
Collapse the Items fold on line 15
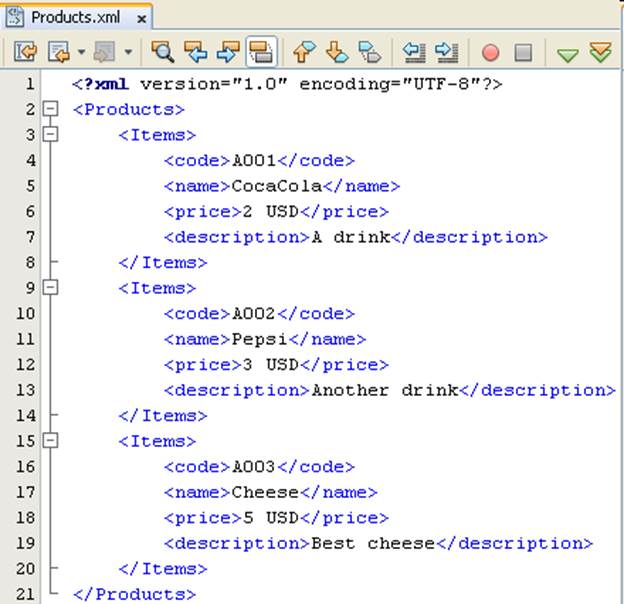point(51,440)
